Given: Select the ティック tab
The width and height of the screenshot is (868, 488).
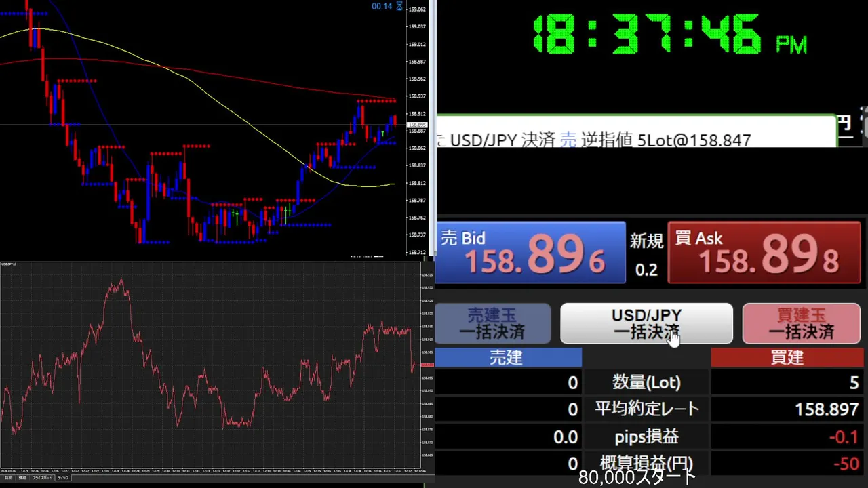Looking at the screenshot, I should tap(63, 478).
